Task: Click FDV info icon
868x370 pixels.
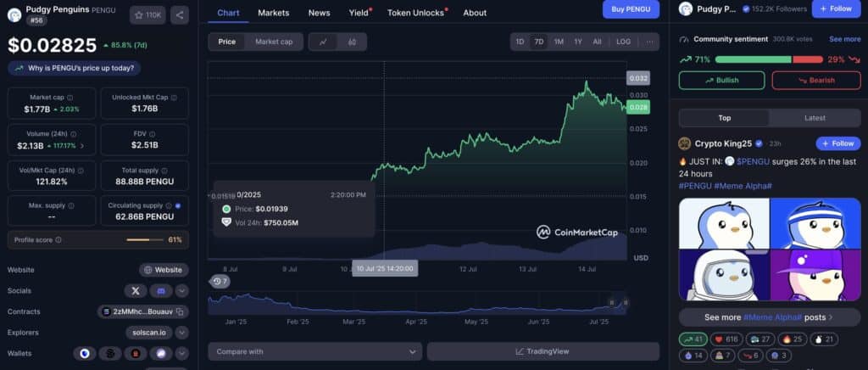Action: (153, 134)
